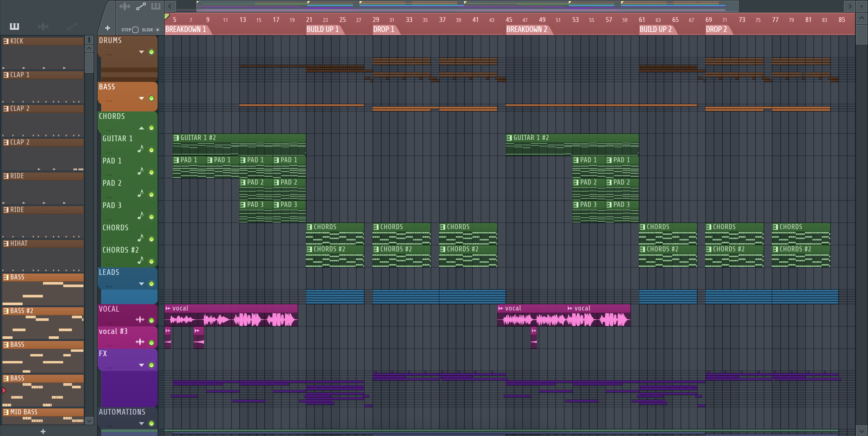Click the BASS #2 pattern icon in picker

point(6,311)
